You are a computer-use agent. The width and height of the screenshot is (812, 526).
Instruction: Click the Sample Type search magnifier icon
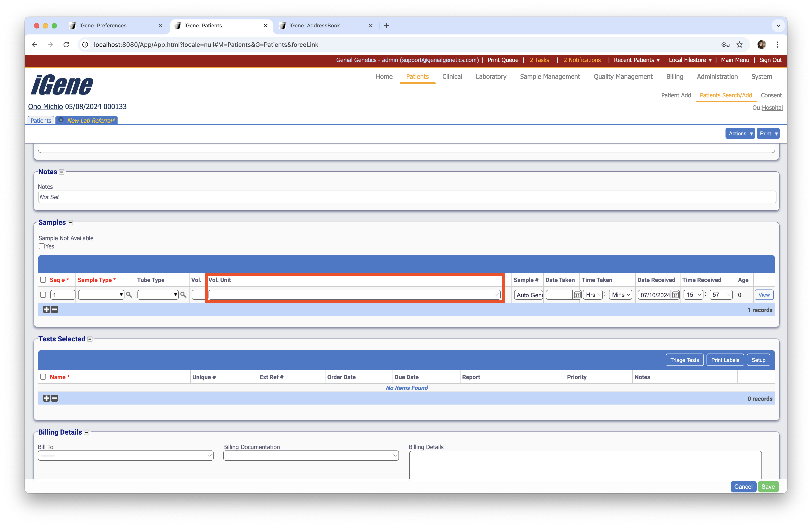(x=129, y=295)
